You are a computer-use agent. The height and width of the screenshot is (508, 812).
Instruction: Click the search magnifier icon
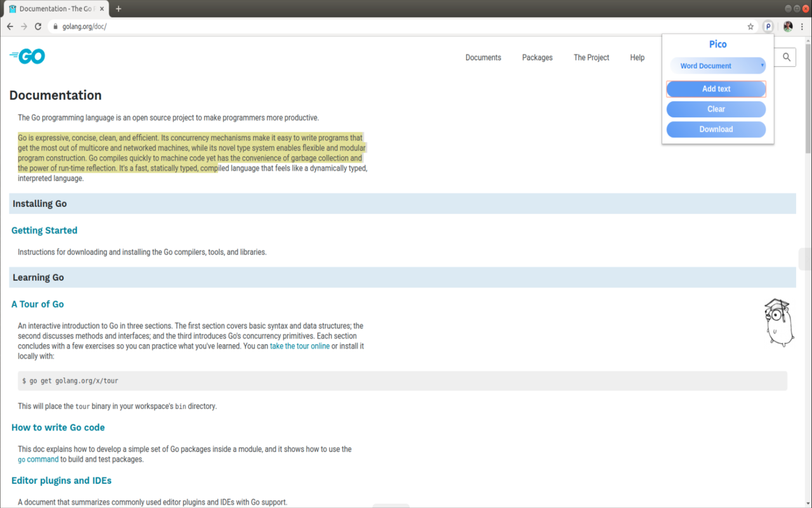[x=787, y=57]
